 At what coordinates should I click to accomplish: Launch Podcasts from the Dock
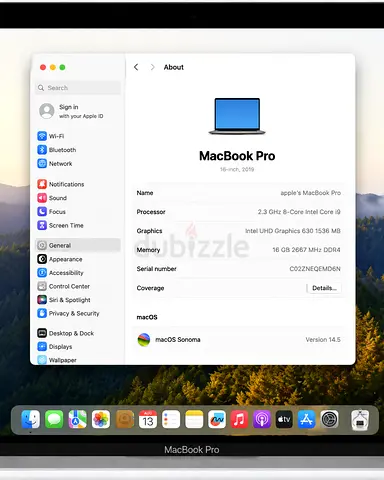pos(262,419)
